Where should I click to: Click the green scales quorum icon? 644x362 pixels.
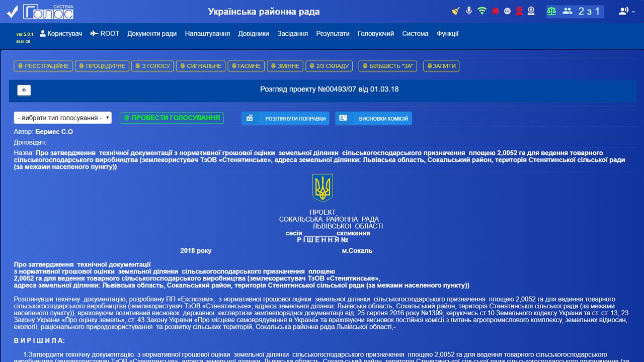click(552, 11)
